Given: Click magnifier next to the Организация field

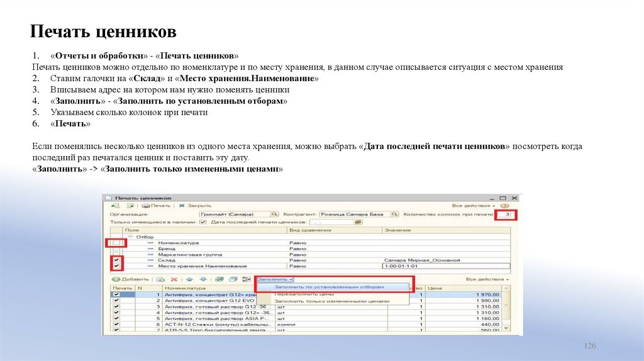Looking at the screenshot, I should (x=274, y=214).
